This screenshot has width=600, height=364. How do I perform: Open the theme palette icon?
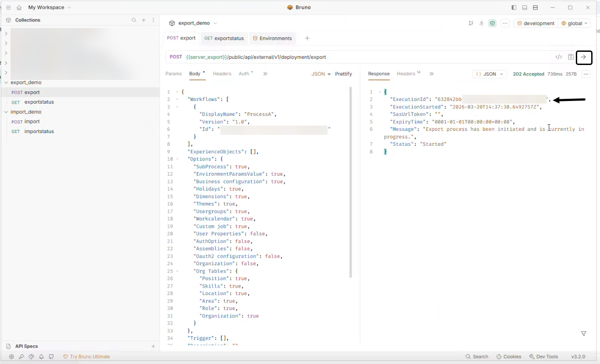[x=31, y=357]
